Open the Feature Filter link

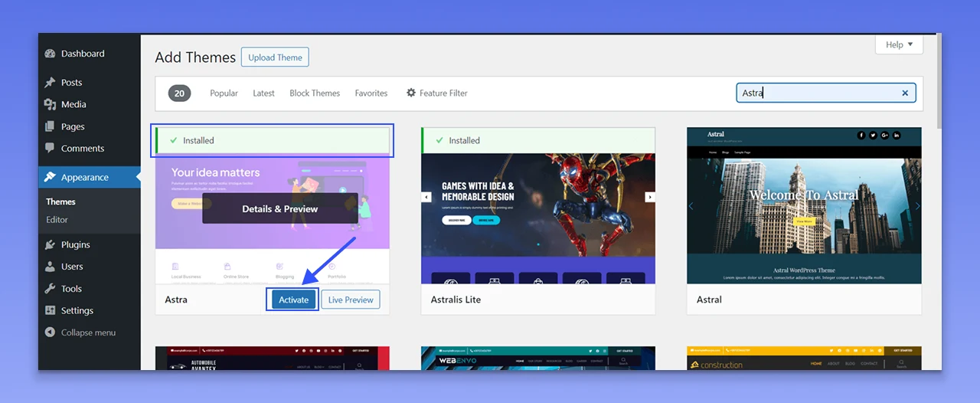436,93
